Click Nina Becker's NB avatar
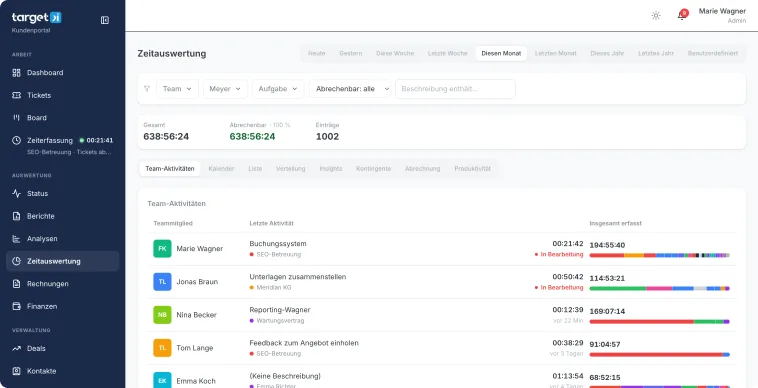The image size is (758, 388). click(162, 315)
